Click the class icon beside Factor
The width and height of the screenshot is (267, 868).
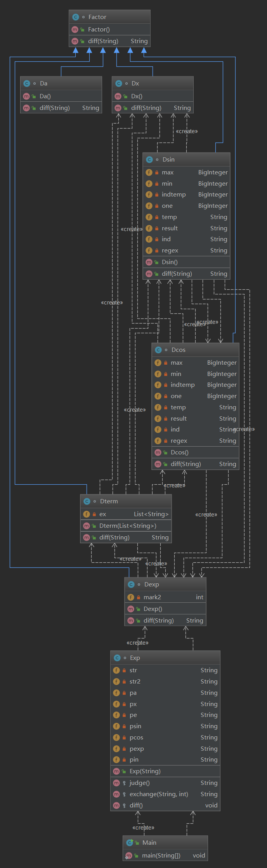point(76,17)
